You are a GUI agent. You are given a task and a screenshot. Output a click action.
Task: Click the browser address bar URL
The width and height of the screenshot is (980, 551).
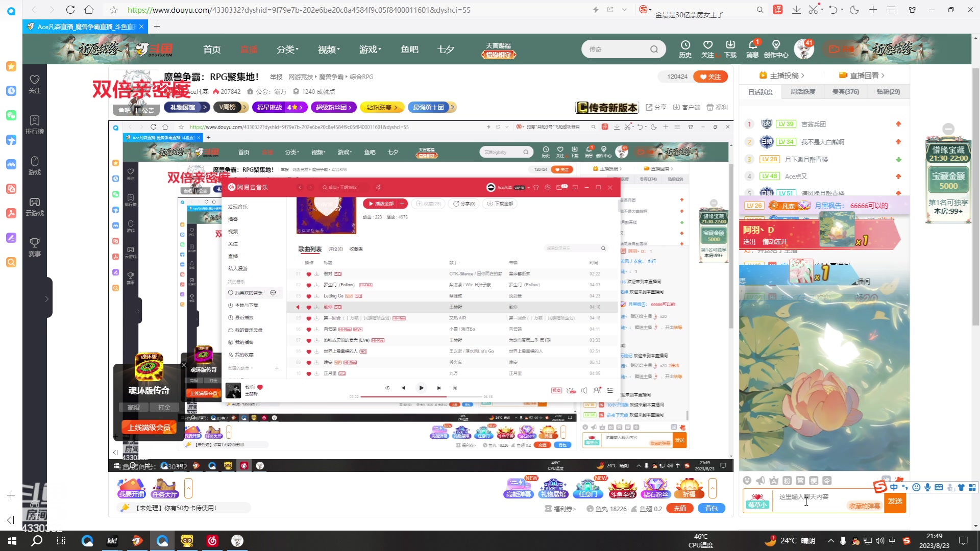click(x=299, y=10)
